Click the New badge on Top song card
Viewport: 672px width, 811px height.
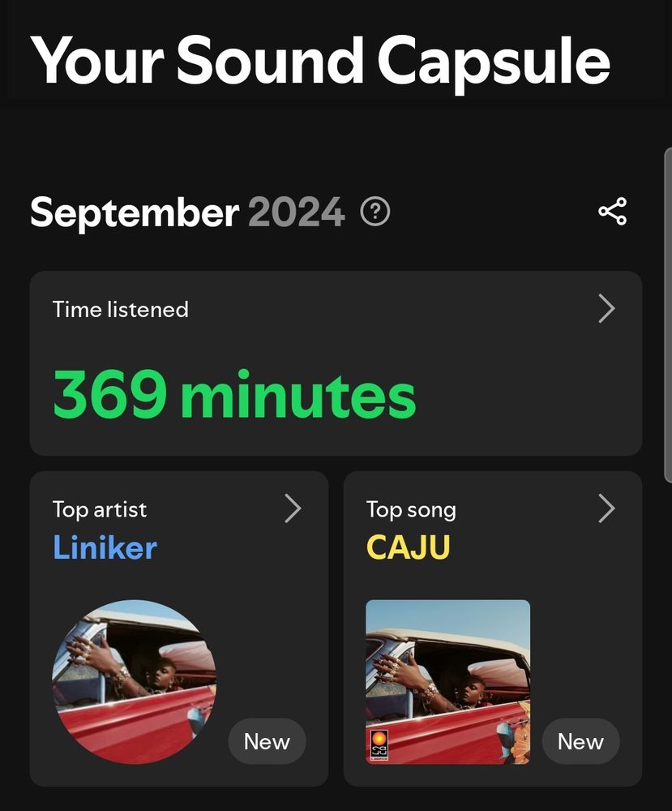click(580, 741)
